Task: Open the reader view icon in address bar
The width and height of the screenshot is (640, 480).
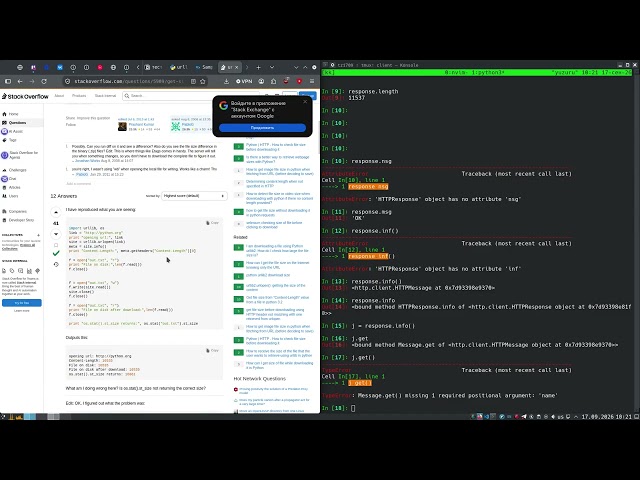Action: (193, 81)
